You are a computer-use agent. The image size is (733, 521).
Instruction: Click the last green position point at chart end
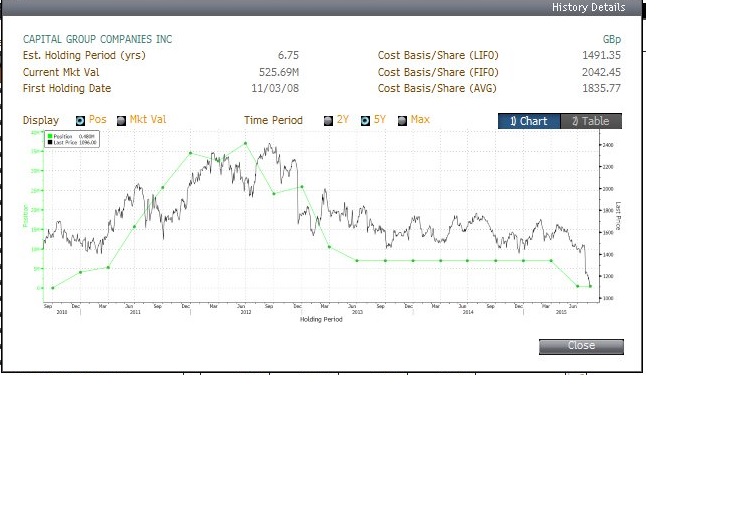point(590,286)
